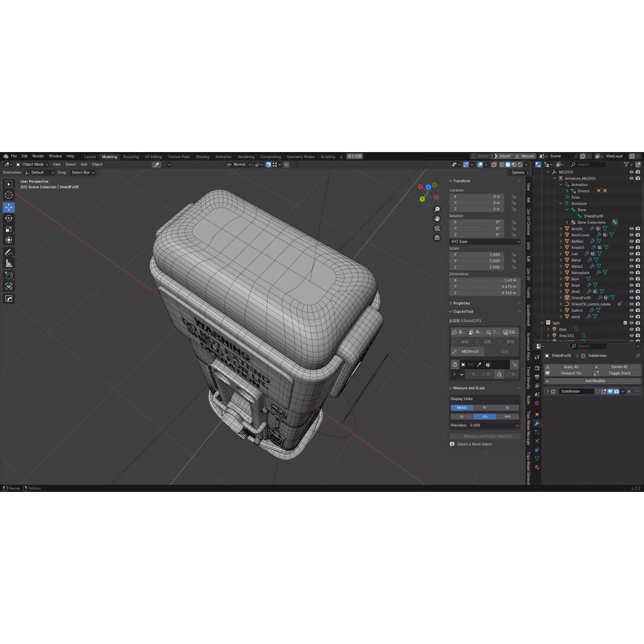The height and width of the screenshot is (644, 644).
Task: Toggle Subdivision modifier viewport display
Action: tap(611, 391)
